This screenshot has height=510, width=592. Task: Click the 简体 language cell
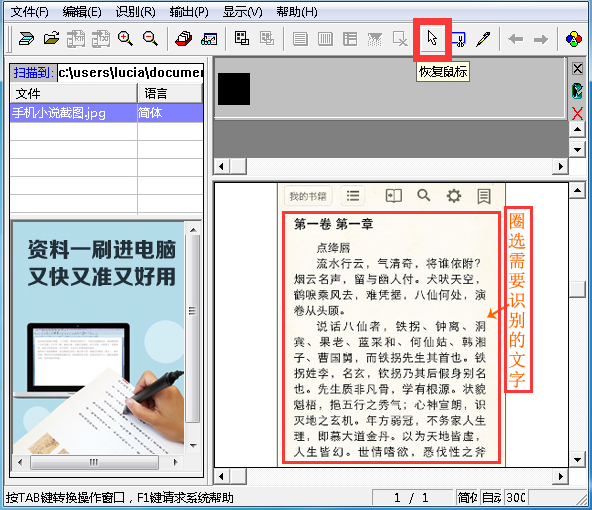(x=170, y=113)
